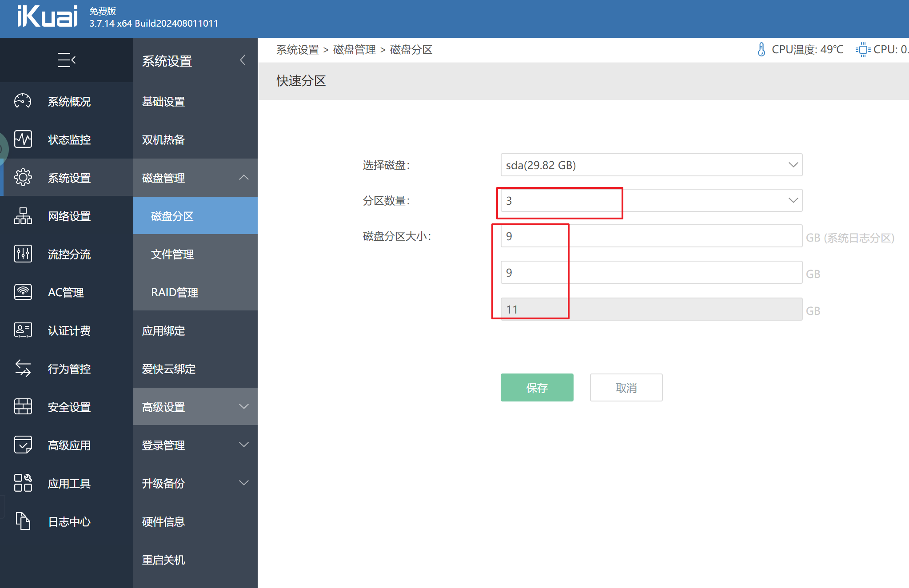The height and width of the screenshot is (588, 909).
Task: Click the CPU temperature thermometer icon
Action: (x=761, y=49)
